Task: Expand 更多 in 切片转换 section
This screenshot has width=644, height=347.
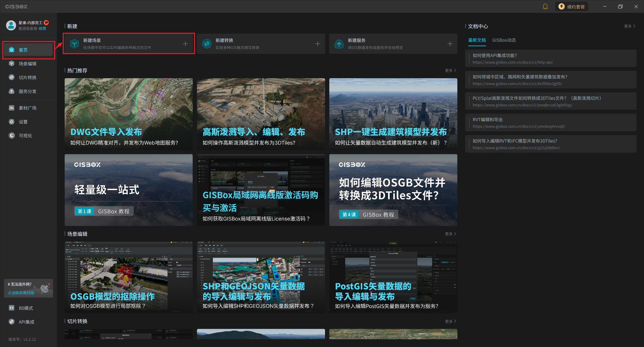Action: 451,321
